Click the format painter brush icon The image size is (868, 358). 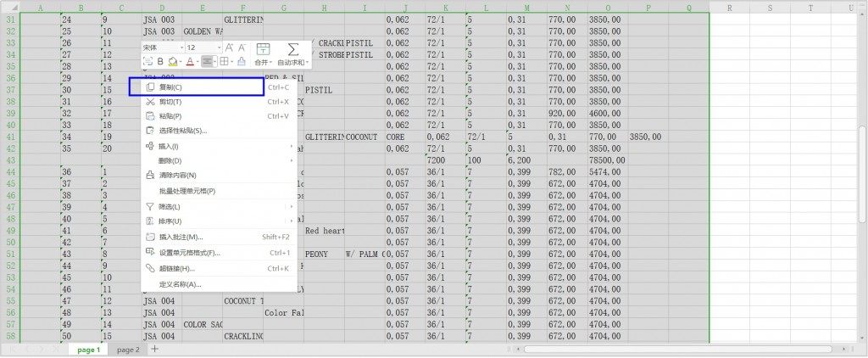pos(242,62)
